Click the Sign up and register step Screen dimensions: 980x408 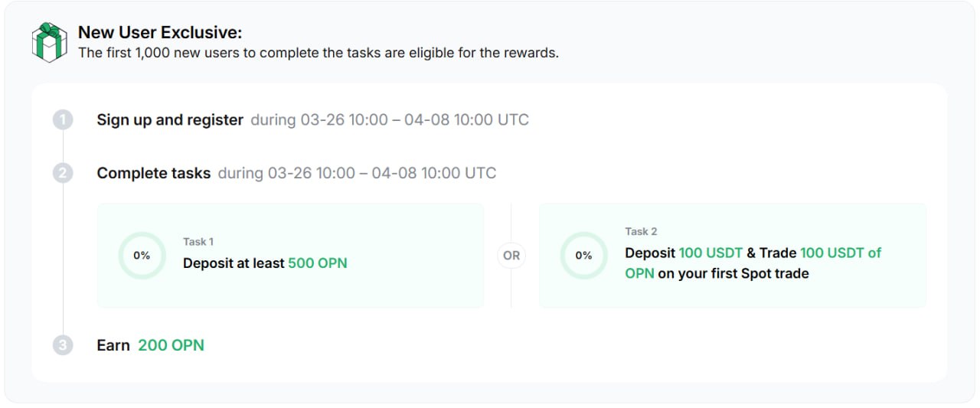170,120
